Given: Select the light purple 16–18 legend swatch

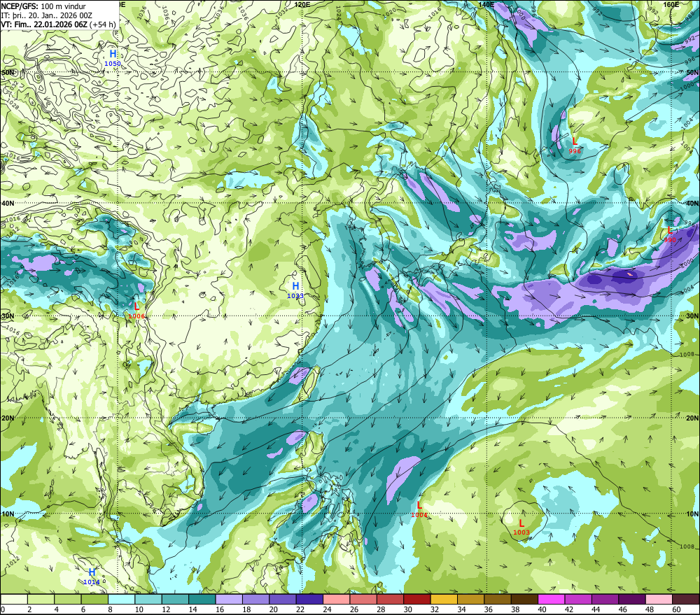Looking at the screenshot, I should [x=229, y=599].
